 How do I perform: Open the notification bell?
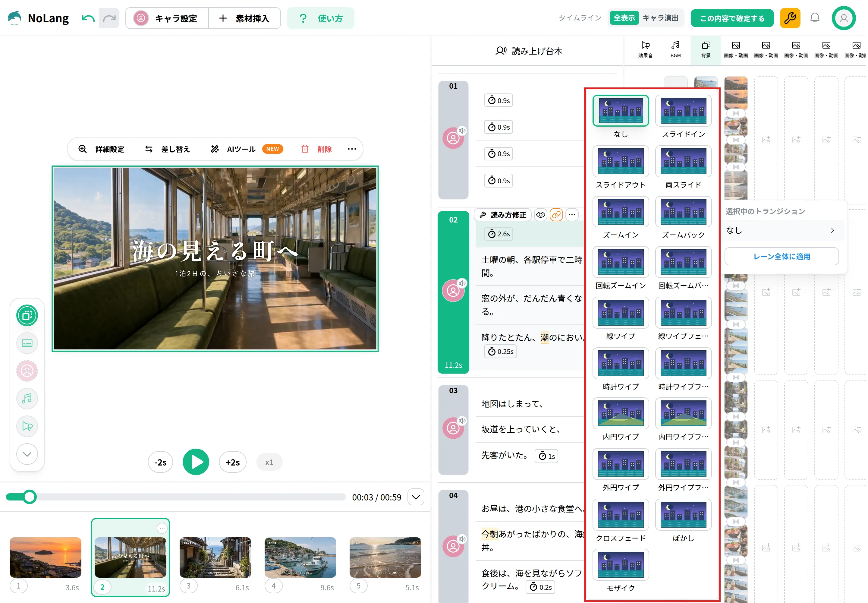pos(815,18)
